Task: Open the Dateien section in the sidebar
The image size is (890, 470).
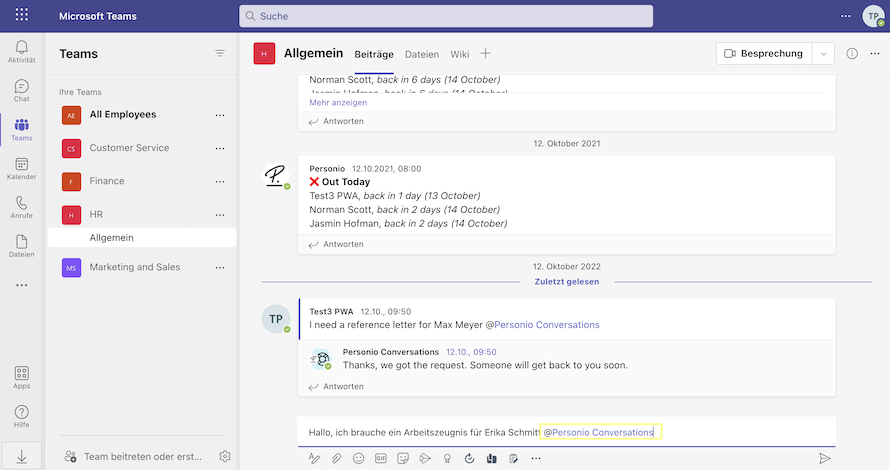Action: (x=22, y=246)
